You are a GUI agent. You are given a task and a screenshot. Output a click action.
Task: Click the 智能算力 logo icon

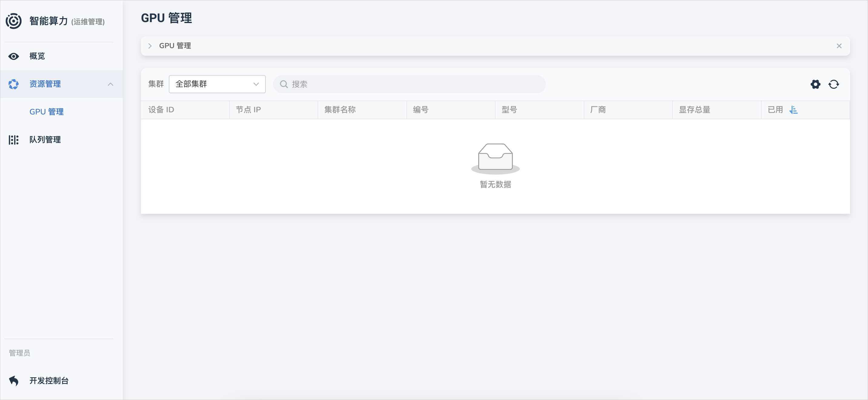13,21
